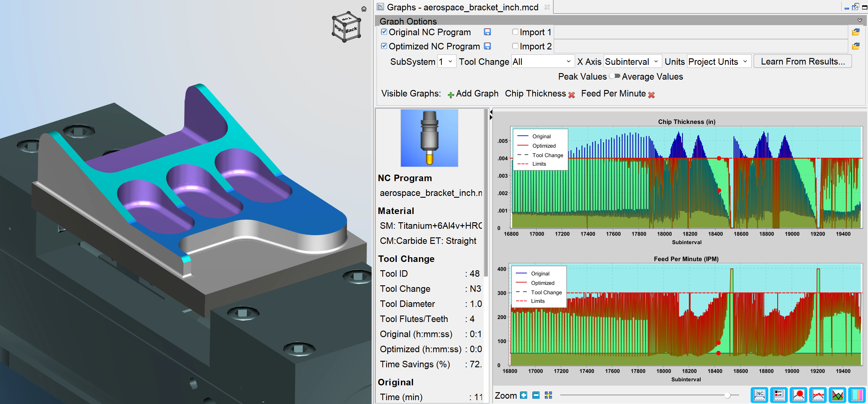Switch the Peak/Average Values toggle

[614, 76]
